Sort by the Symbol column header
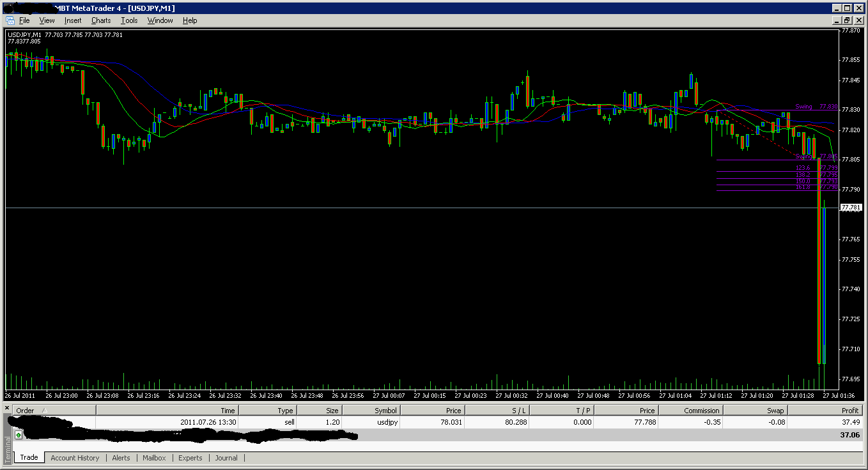Screen dimensions: 868x470 coord(371,411)
